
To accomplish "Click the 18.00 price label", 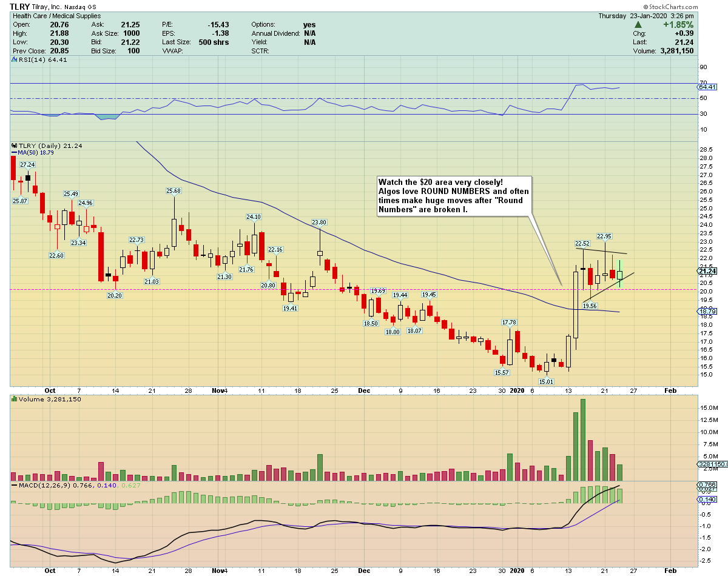I will point(393,332).
